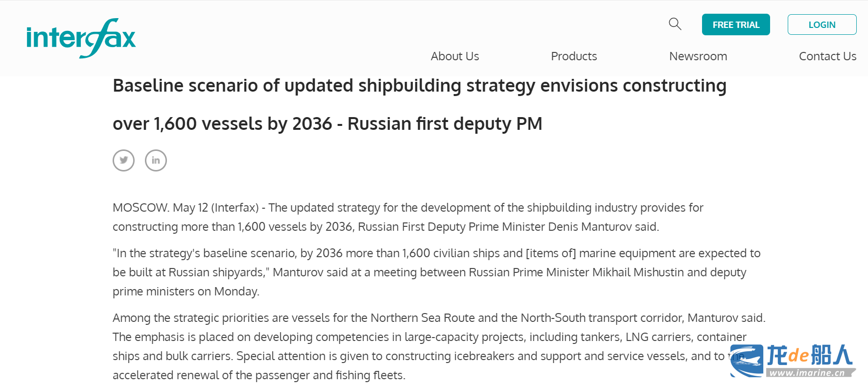Select Newsroom in the navigation
This screenshot has height=389, width=868.
click(x=698, y=56)
